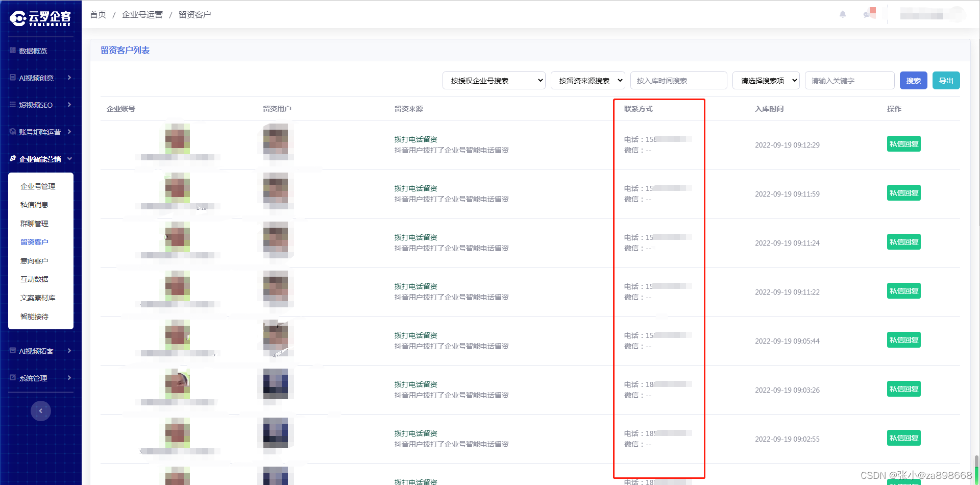Open notification bell icon
This screenshot has height=485, width=980.
pos(843,14)
